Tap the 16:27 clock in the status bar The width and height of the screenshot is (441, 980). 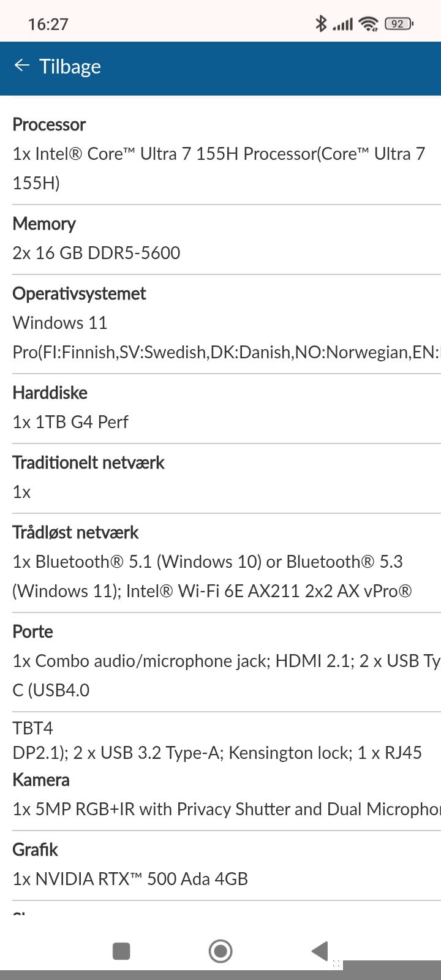coord(48,24)
